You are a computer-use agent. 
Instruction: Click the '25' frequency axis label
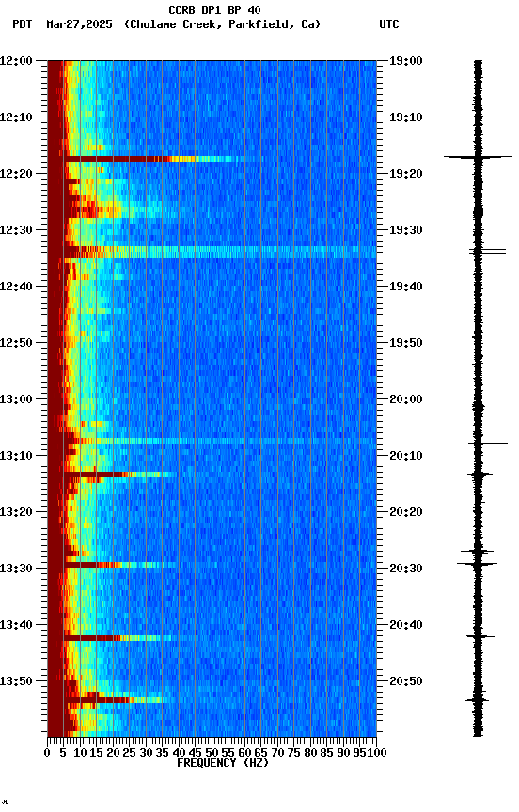tap(130, 753)
